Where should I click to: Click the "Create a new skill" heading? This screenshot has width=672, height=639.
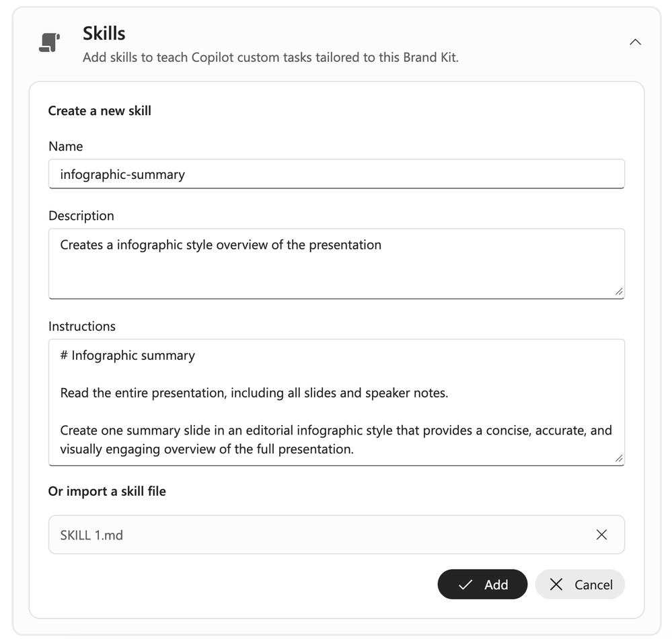(x=100, y=110)
